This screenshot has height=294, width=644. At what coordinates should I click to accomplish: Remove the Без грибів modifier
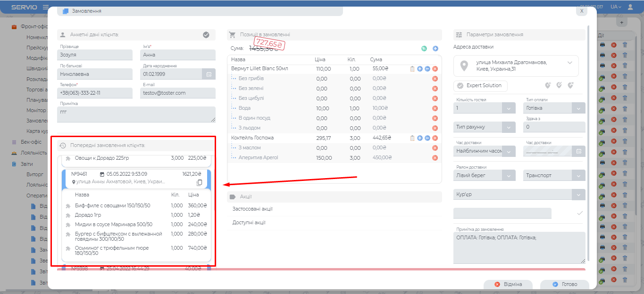tap(435, 79)
